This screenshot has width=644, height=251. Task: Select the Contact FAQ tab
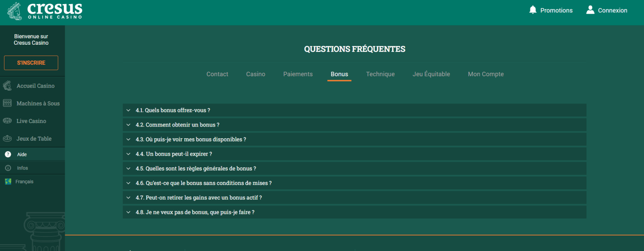(217, 74)
